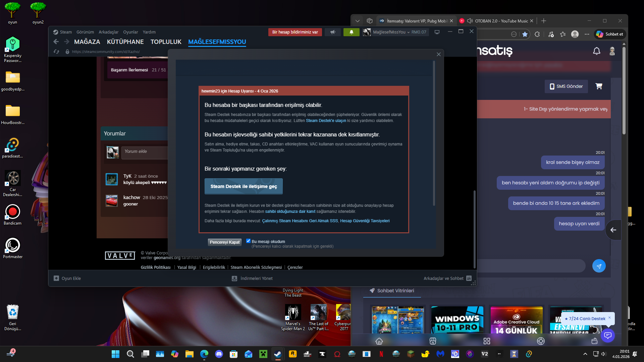
Task: Open "sahibi olduğunuza dair kanıt" link
Action: (290, 212)
